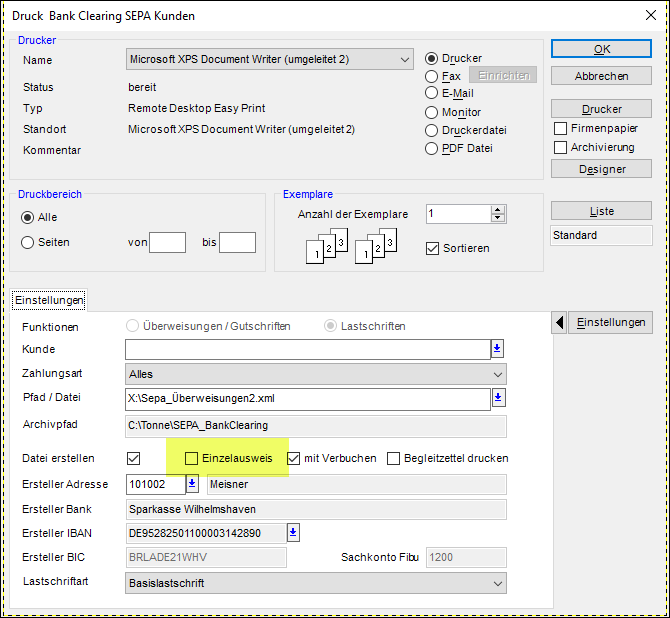Collapse panel with black left arrow button
The height and width of the screenshot is (618, 670).
click(x=560, y=322)
